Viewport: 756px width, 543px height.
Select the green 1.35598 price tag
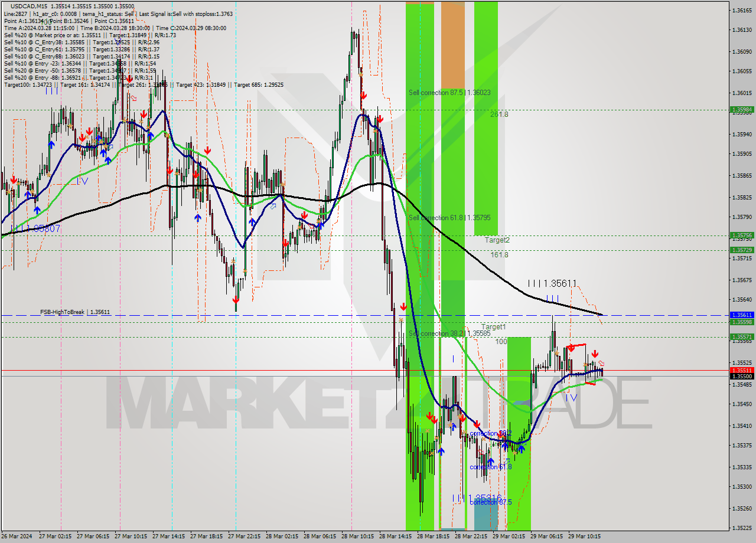(742, 322)
